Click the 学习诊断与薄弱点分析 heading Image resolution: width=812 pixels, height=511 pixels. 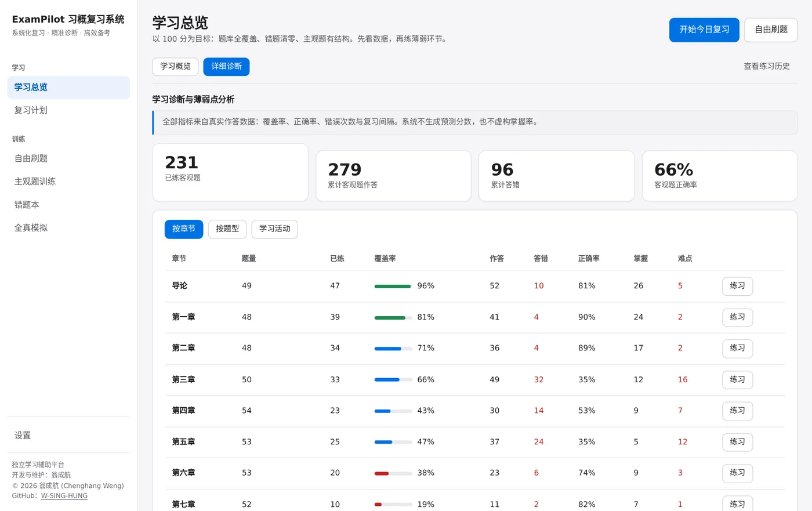[193, 100]
